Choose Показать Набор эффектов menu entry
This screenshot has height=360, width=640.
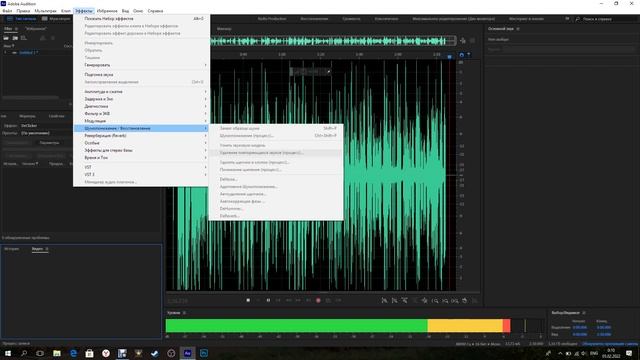click(141, 19)
